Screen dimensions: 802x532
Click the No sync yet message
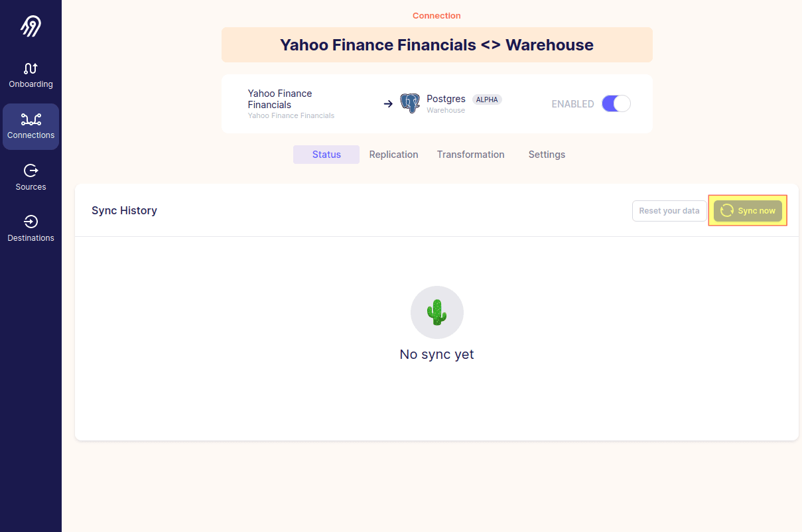pyautogui.click(x=436, y=354)
